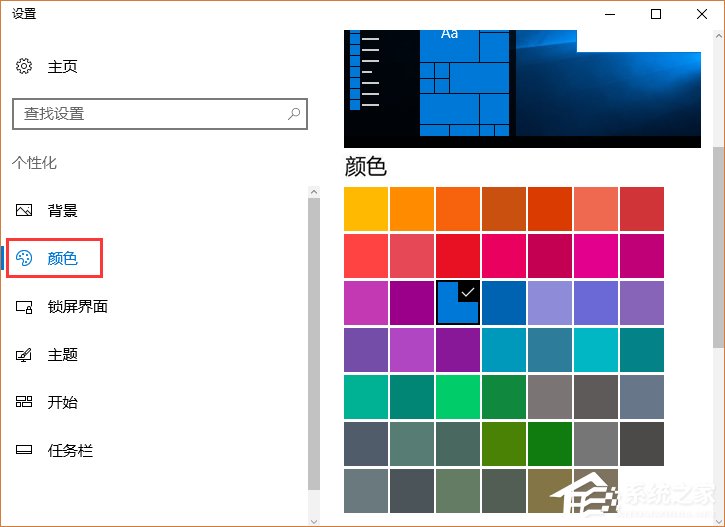Screen dimensions: 725x527
Task: Click the checked blue accent swatch
Action: coord(458,303)
